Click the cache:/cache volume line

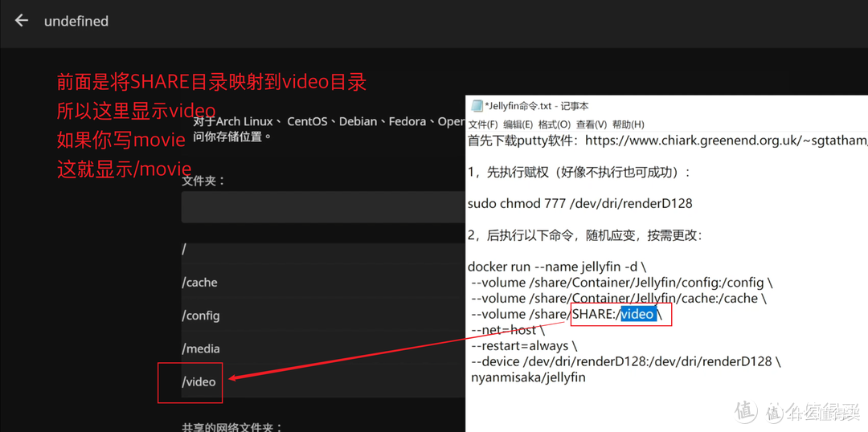pyautogui.click(x=619, y=299)
